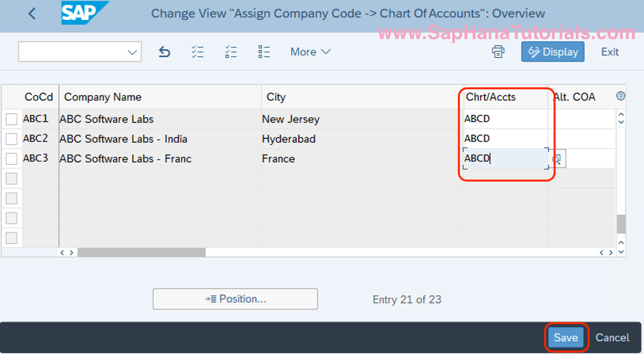Click the City column header
This screenshot has height=354, width=644.
(x=362, y=97)
